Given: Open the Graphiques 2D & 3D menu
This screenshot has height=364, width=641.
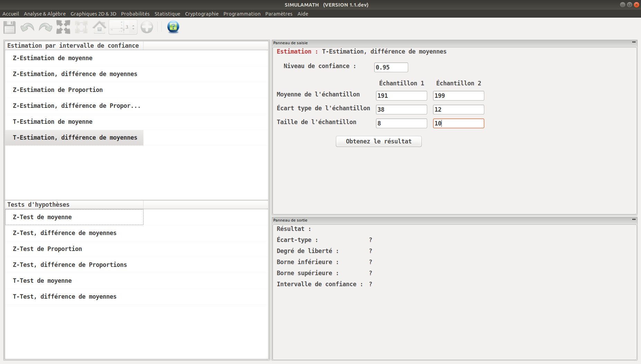Looking at the screenshot, I should coord(93,14).
